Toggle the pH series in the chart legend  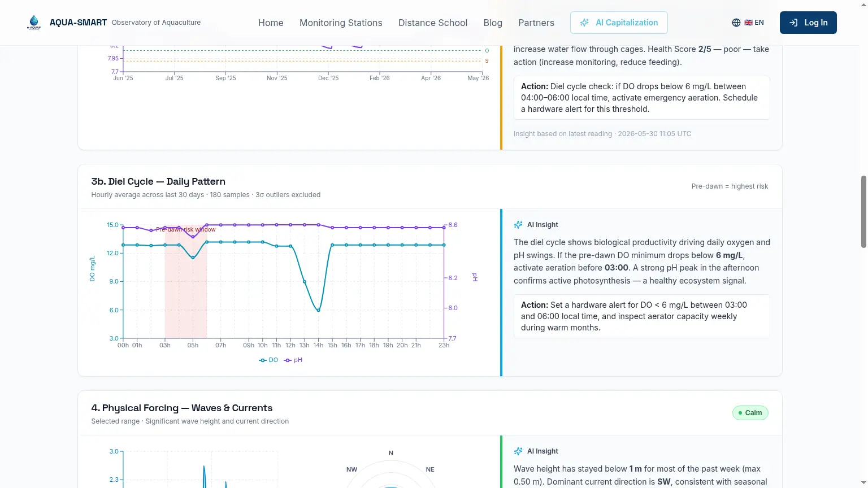pos(293,360)
